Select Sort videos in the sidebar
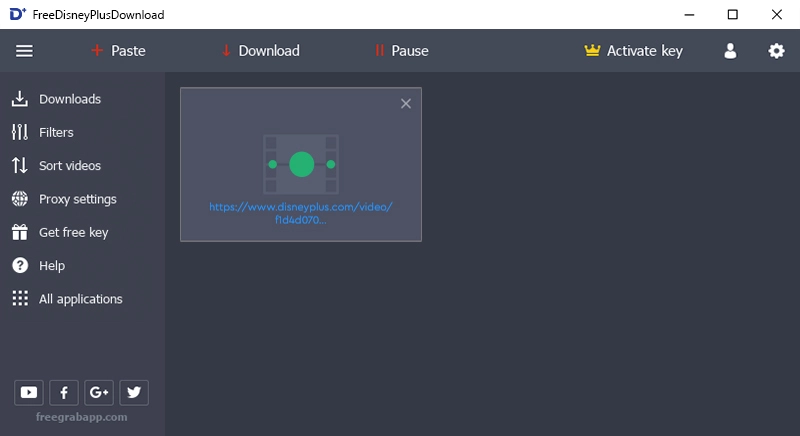Image resolution: width=800 pixels, height=436 pixels. point(56,165)
